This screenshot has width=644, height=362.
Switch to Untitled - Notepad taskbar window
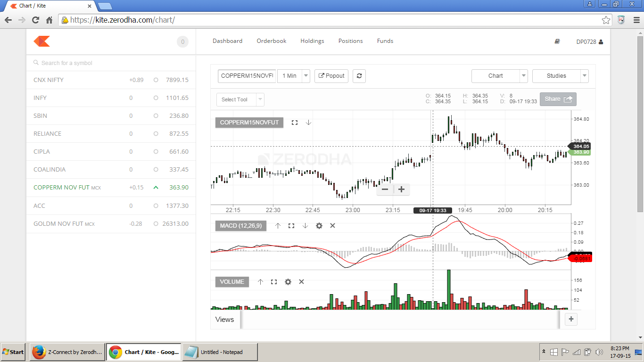coord(220,352)
